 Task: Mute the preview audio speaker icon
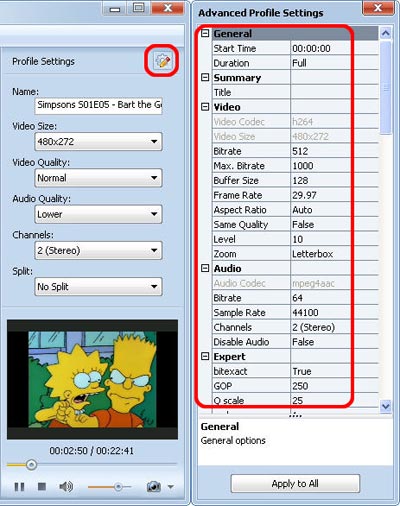tap(66, 487)
